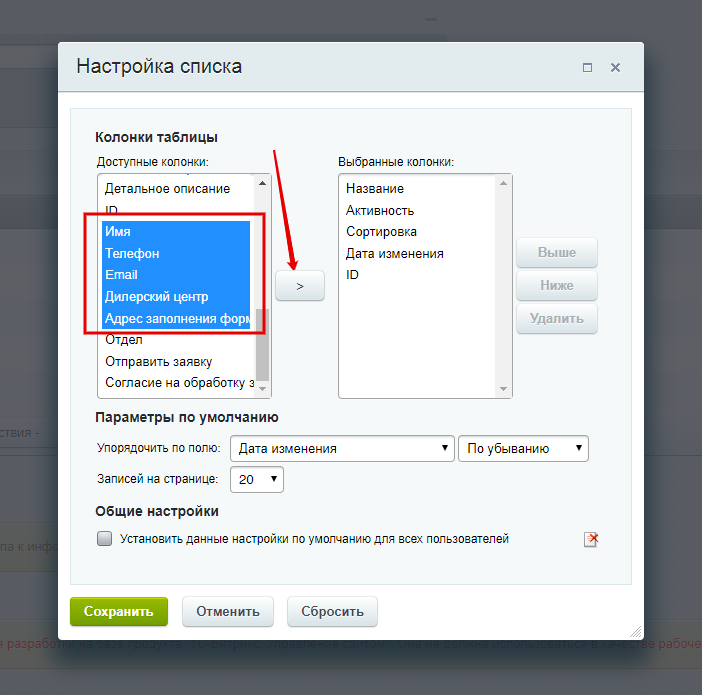The image size is (702, 695).
Task: Select Имя in available columns
Action: [x=176, y=232]
